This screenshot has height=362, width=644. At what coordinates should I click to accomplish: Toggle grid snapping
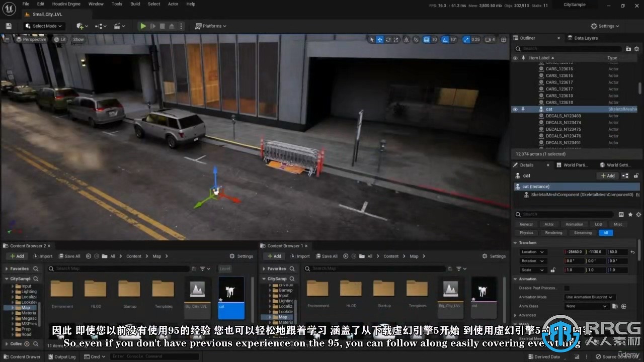pos(426,39)
